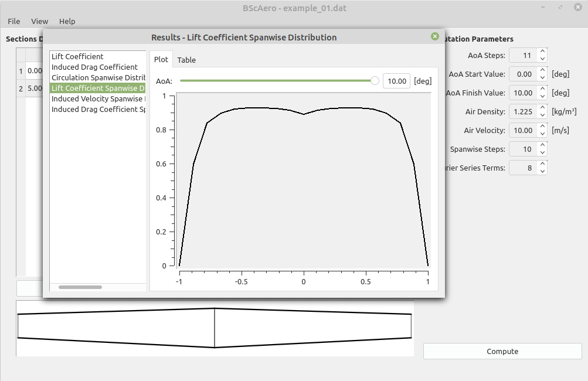Image resolution: width=588 pixels, height=381 pixels.
Task: Click the Spanwise Steps field showing 10
Action: [x=523, y=149]
